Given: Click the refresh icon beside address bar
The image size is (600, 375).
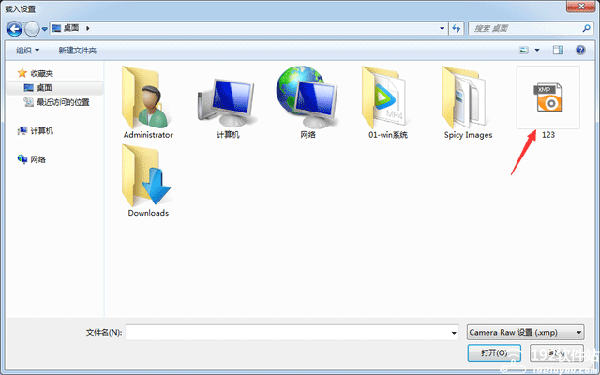Looking at the screenshot, I should click(x=456, y=28).
